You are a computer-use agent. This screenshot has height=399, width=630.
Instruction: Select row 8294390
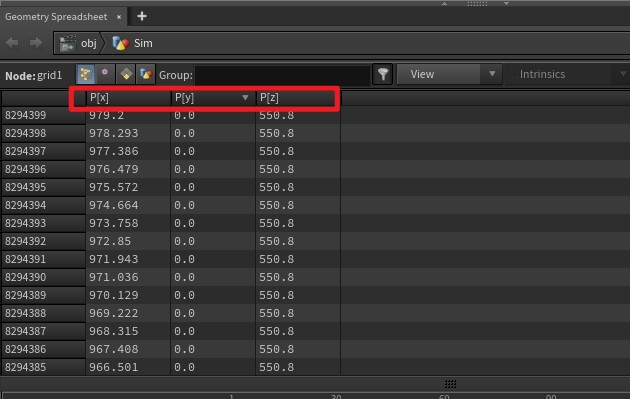43,277
